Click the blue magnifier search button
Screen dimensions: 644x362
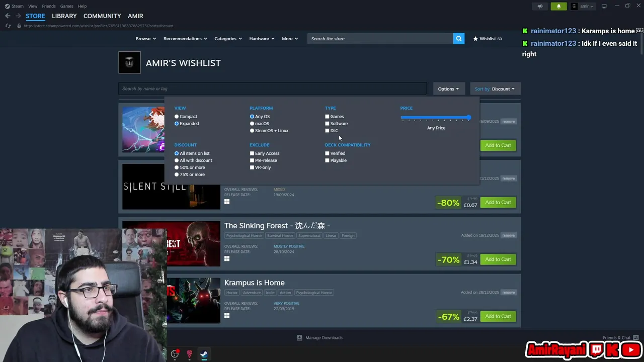point(458,39)
